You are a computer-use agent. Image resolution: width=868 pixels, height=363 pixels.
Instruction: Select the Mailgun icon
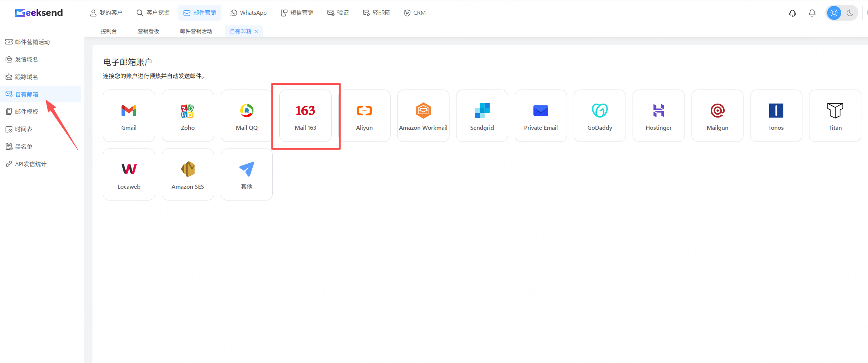pyautogui.click(x=718, y=111)
